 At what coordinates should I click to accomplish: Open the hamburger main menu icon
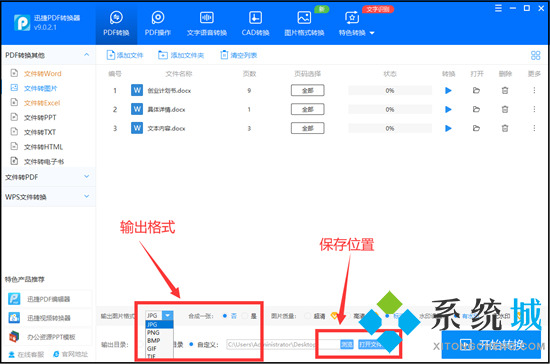coord(498,8)
